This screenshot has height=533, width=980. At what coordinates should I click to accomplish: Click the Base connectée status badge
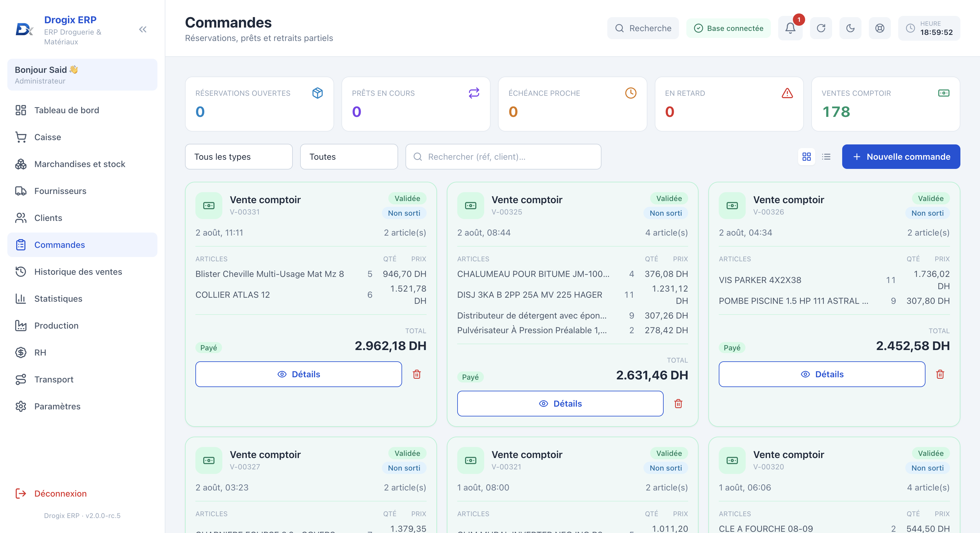[x=728, y=28]
